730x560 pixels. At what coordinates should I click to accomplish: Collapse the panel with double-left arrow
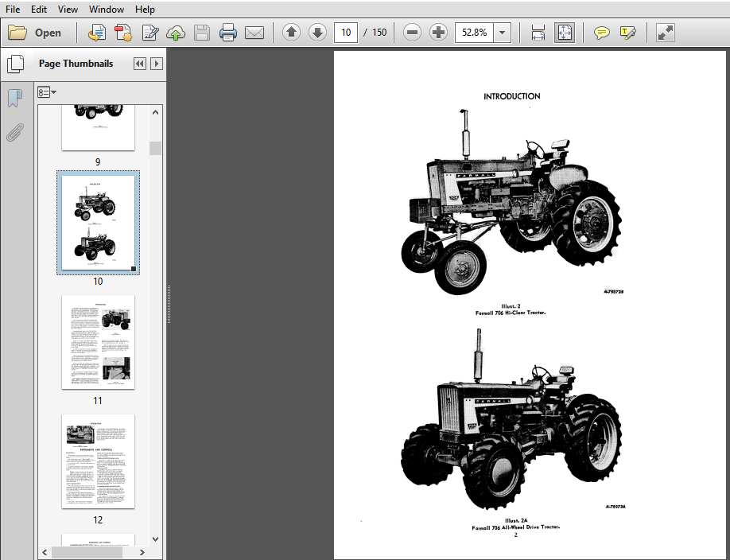pos(139,64)
